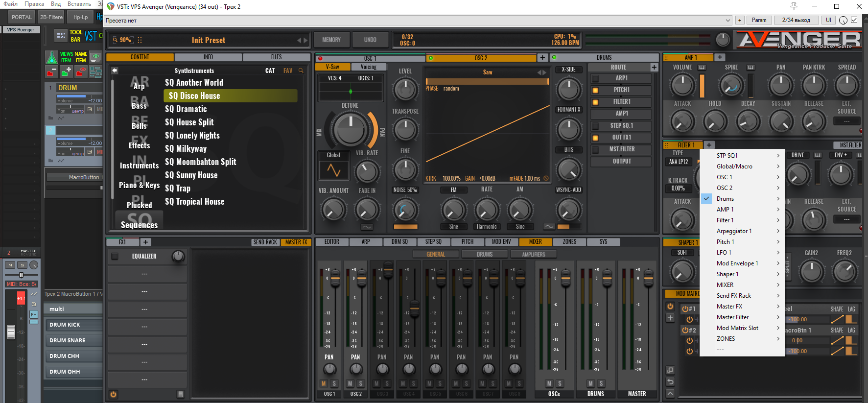The width and height of the screenshot is (868, 403).
Task: Open the ZONES tab in the lower panel
Action: coord(570,242)
